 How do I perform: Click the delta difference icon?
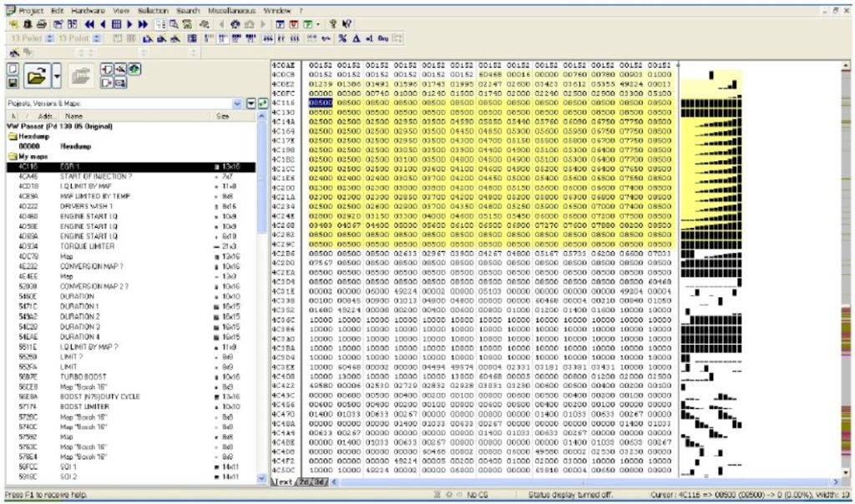[356, 38]
